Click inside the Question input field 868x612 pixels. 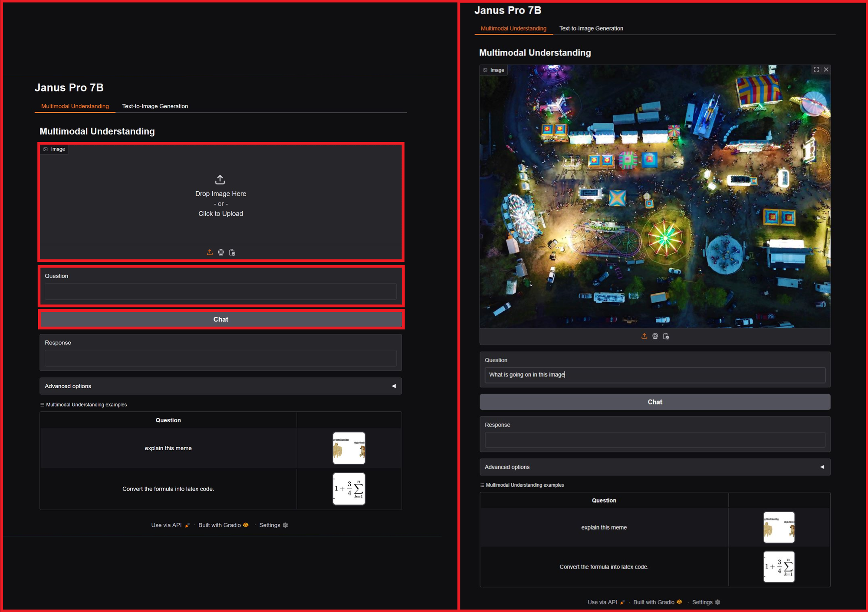220,291
